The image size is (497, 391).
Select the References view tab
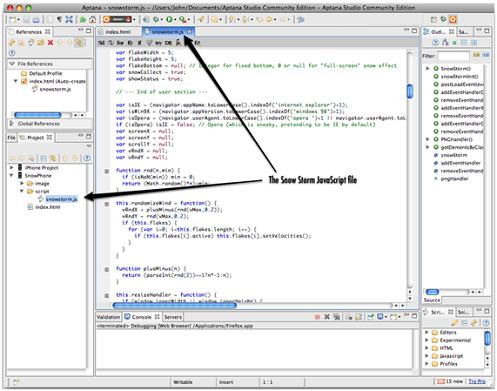[x=29, y=32]
